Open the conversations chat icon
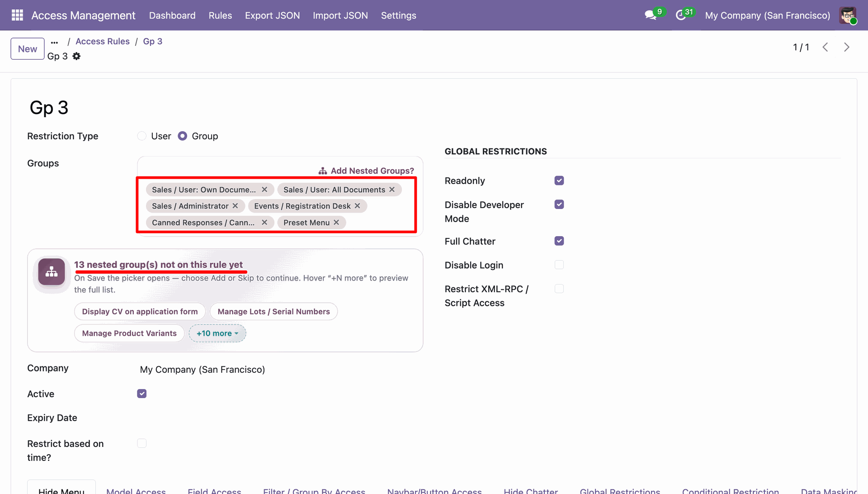Screen dimensions: 868x494 coord(651,15)
